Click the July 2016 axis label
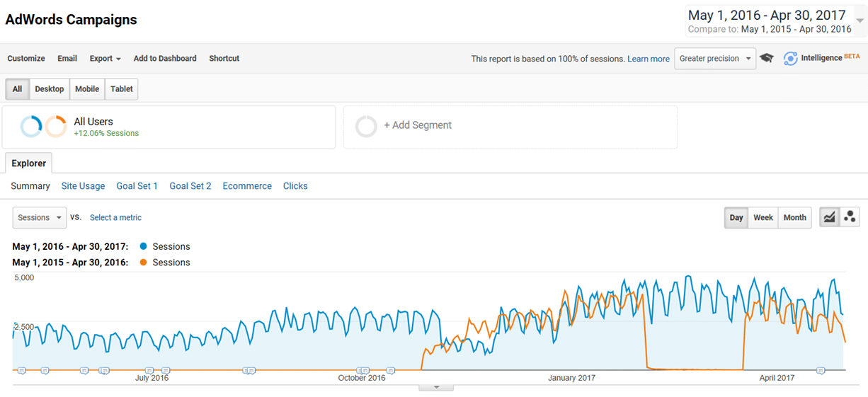The width and height of the screenshot is (868, 397). pyautogui.click(x=152, y=378)
